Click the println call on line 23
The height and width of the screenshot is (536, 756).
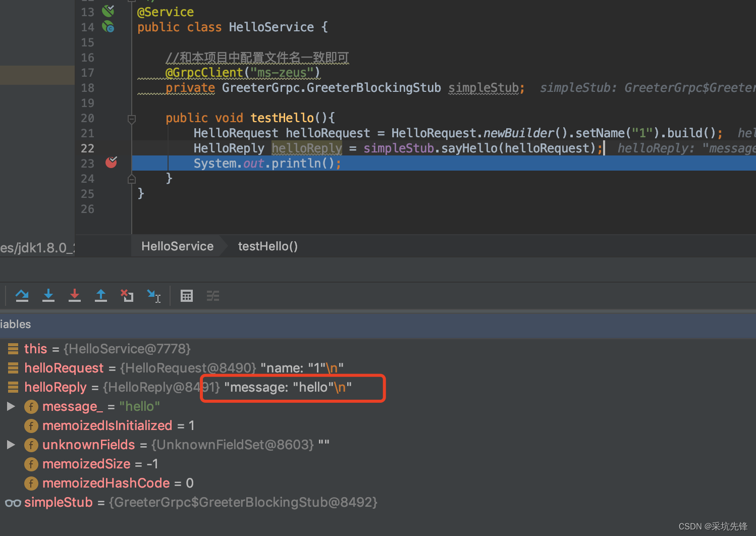[x=296, y=164]
